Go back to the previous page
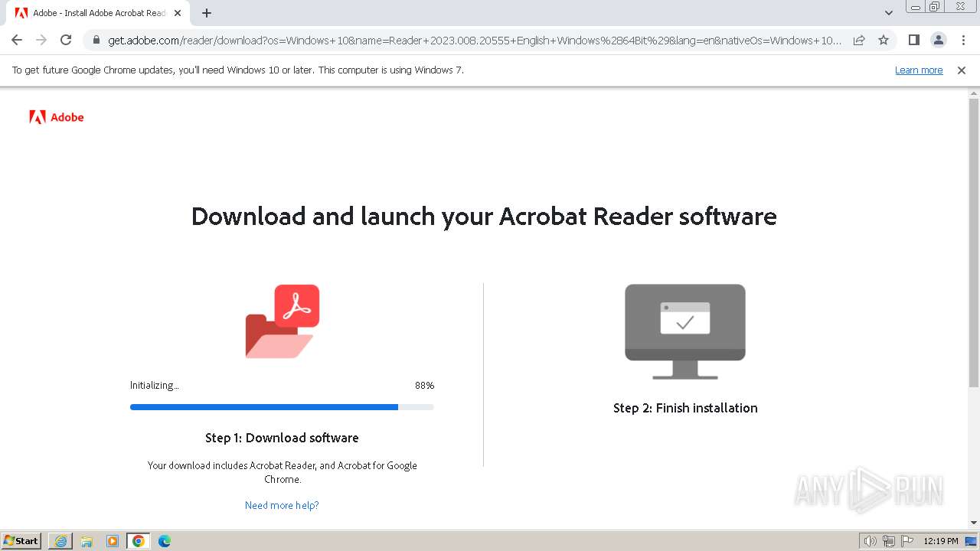980x551 pixels. [x=17, y=40]
